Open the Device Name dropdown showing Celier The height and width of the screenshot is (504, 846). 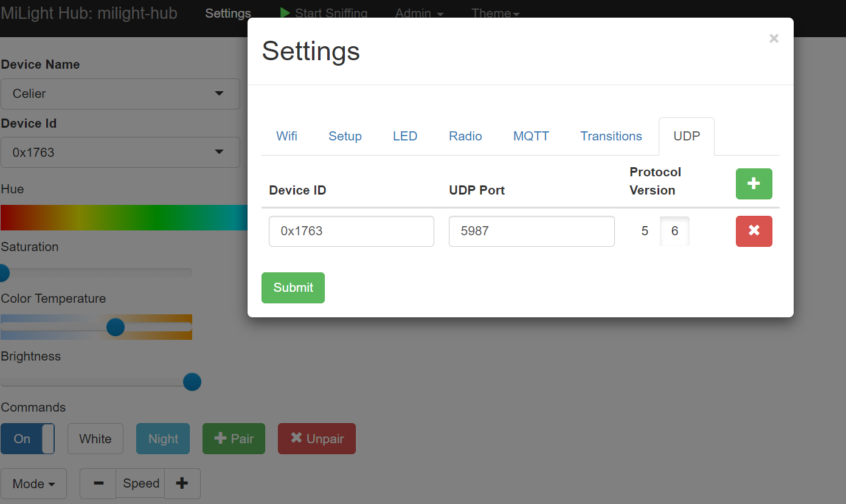pos(120,94)
